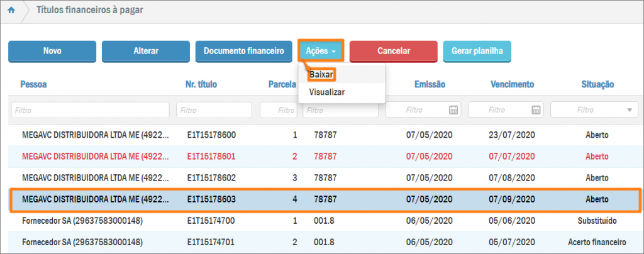Click the Parcela filter input
644x254 pixels.
[278, 110]
